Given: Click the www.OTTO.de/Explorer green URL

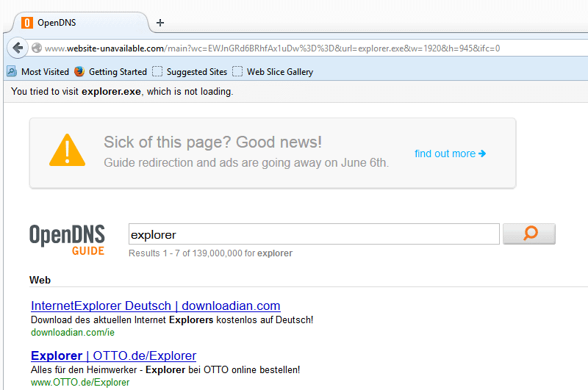Looking at the screenshot, I should coord(80,382).
